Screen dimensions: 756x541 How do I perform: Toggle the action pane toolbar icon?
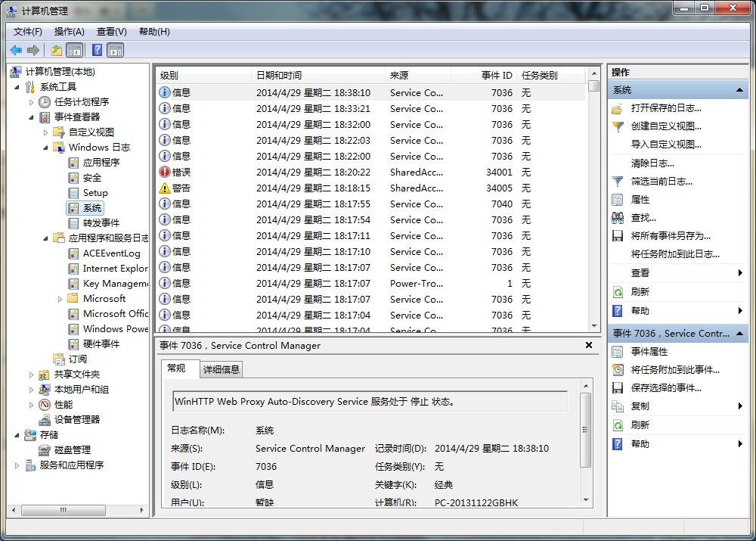116,50
